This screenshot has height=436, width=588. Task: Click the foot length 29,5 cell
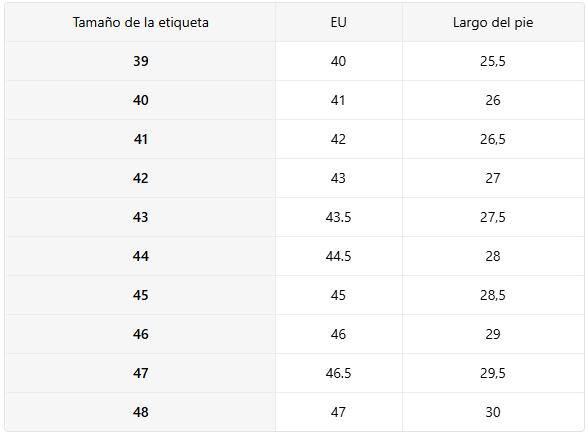(x=493, y=373)
